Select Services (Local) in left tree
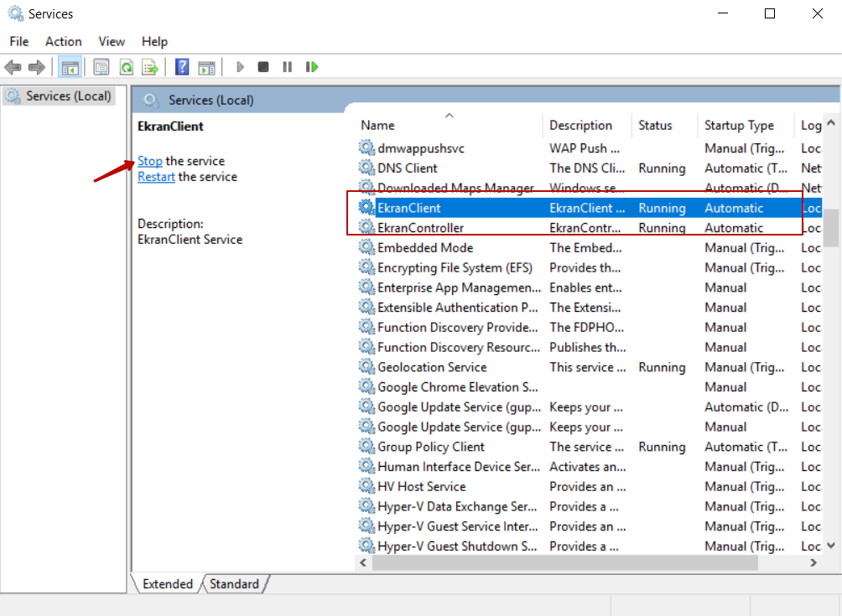The height and width of the screenshot is (616, 842). (x=68, y=96)
